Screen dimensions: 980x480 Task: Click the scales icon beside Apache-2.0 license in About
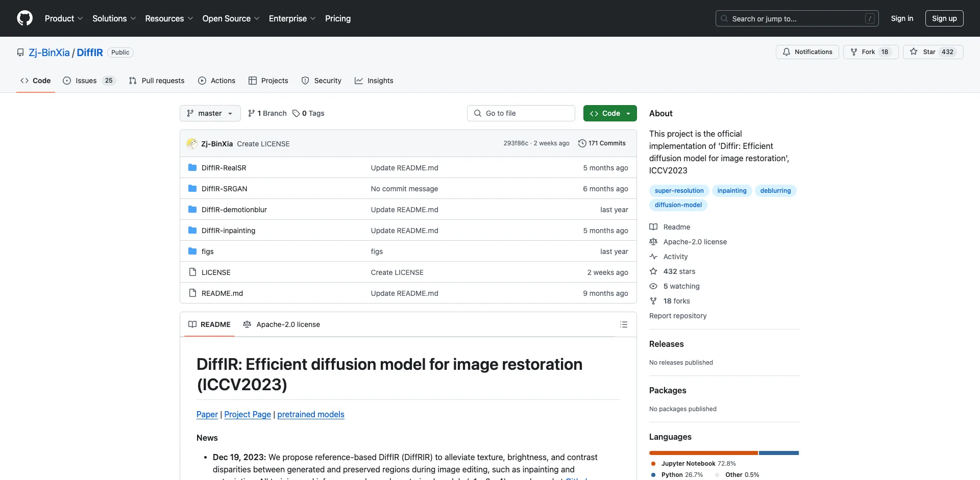[x=653, y=242]
